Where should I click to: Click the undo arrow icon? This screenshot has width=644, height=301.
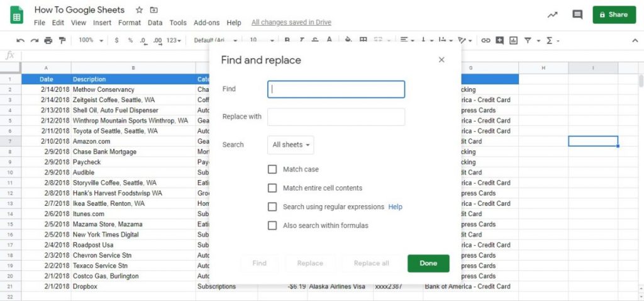(x=21, y=40)
